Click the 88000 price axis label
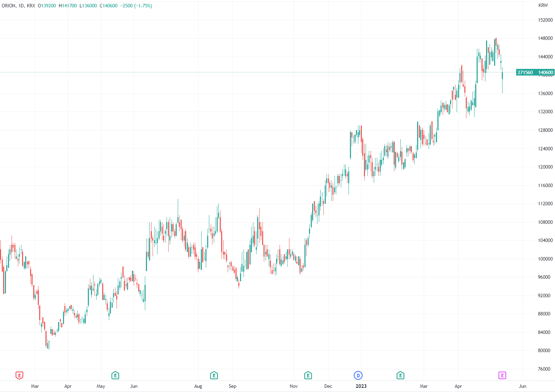Screen dimensions: 555x392 point(544,314)
